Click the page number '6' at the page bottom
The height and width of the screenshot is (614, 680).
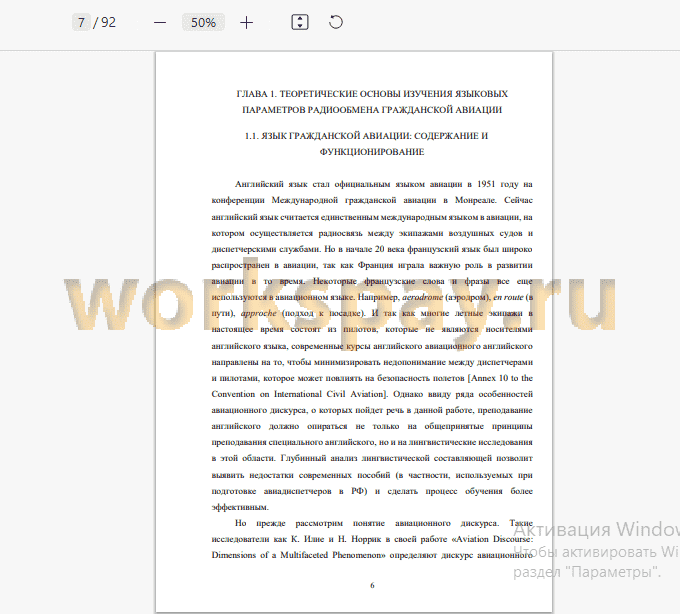tap(372, 585)
